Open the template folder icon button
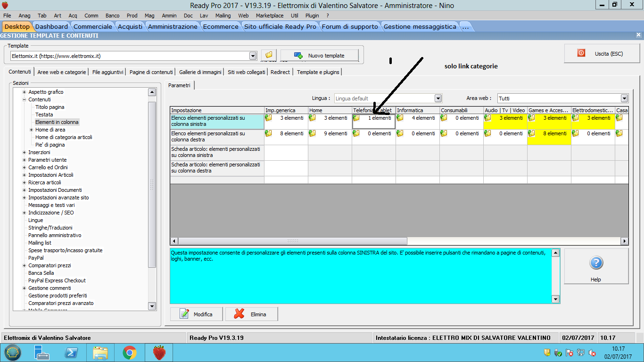The width and height of the screenshot is (644, 362). point(269,55)
